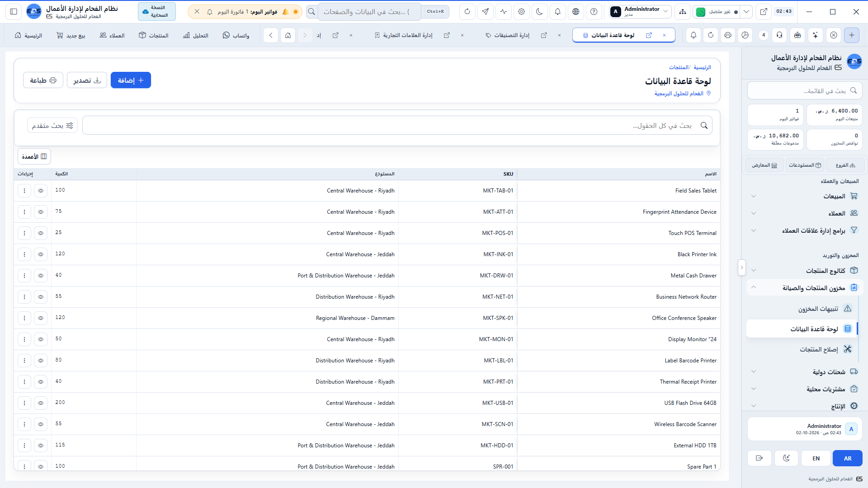Open the language globe icon
The image size is (868, 488).
coord(576,12)
